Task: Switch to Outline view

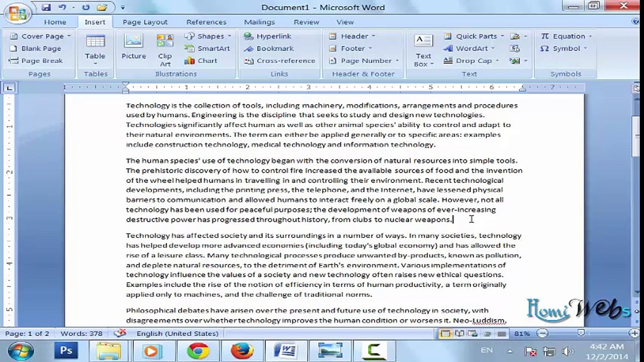Action: [x=487, y=333]
